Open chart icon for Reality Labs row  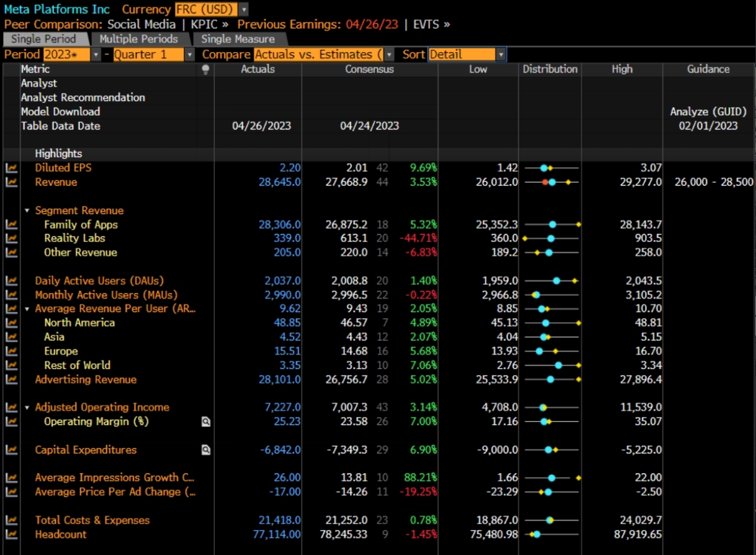[11, 238]
